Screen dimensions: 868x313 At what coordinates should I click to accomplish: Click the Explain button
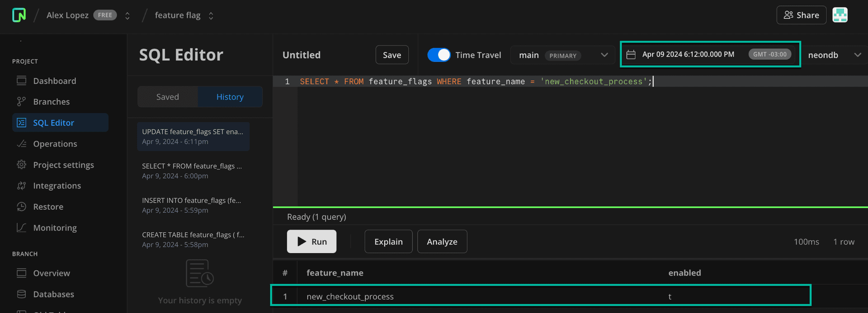coord(388,242)
